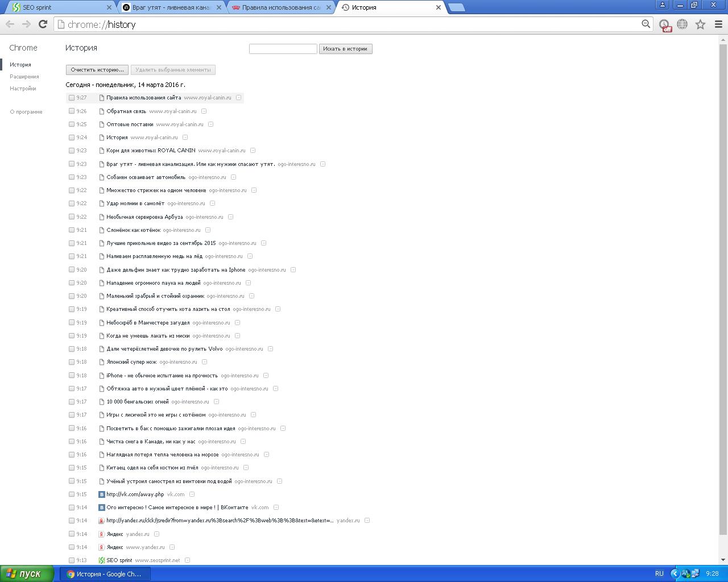Click page icon beside 'Обратная связь' entry
Viewport: 728px width, 582px height.
pos(102,111)
